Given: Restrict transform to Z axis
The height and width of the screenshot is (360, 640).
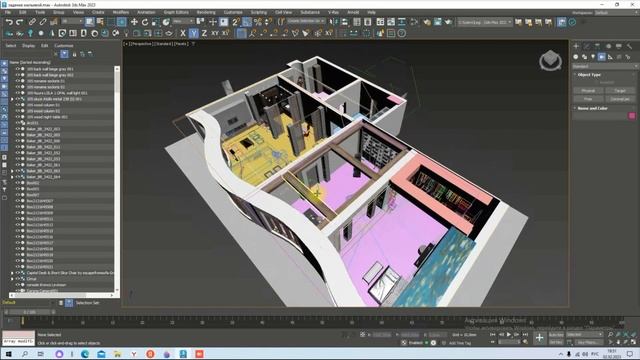Looking at the screenshot, I should coord(204,33).
